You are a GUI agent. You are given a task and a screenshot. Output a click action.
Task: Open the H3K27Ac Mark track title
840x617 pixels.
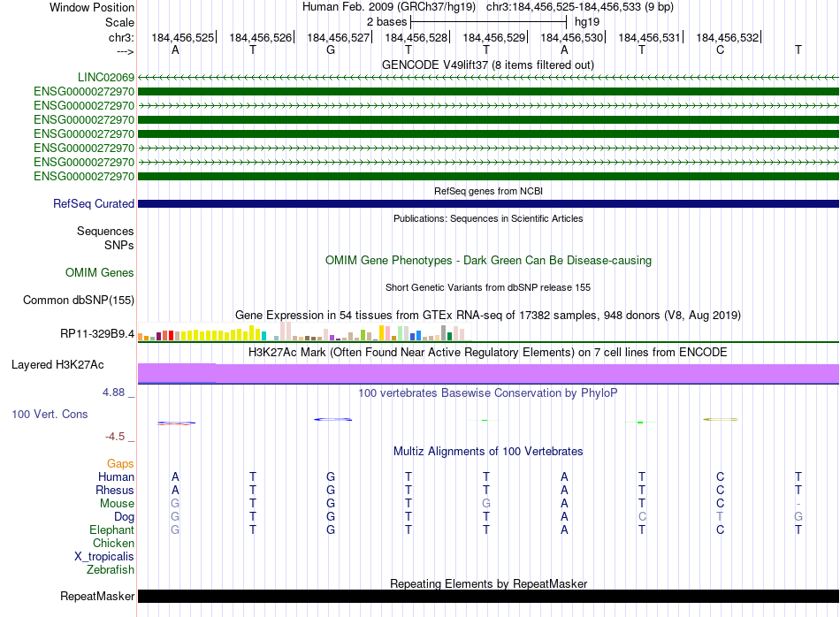point(488,352)
